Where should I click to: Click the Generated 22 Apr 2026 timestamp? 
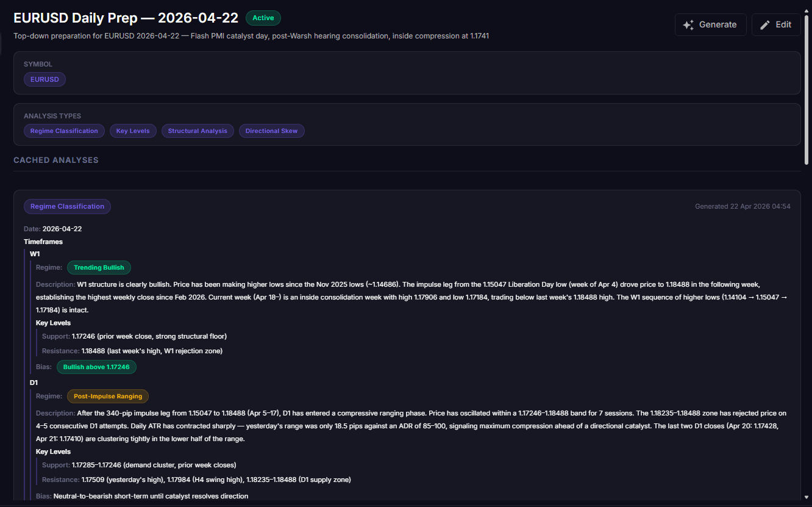743,206
